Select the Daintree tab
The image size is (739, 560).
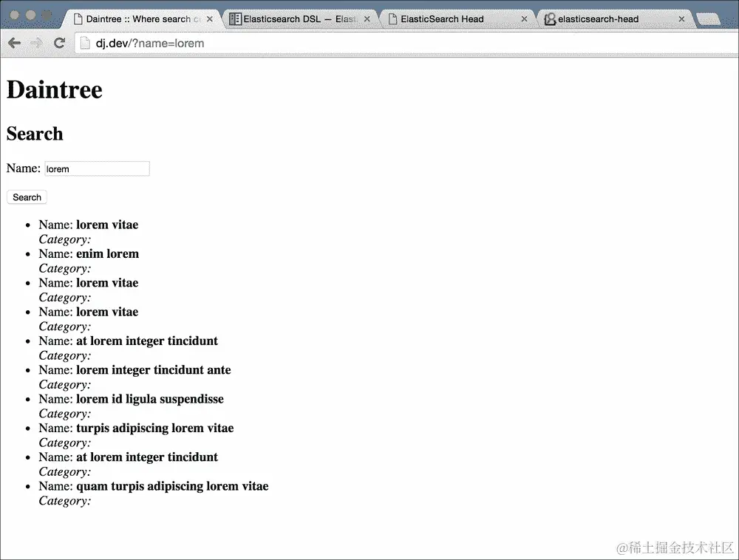click(143, 19)
